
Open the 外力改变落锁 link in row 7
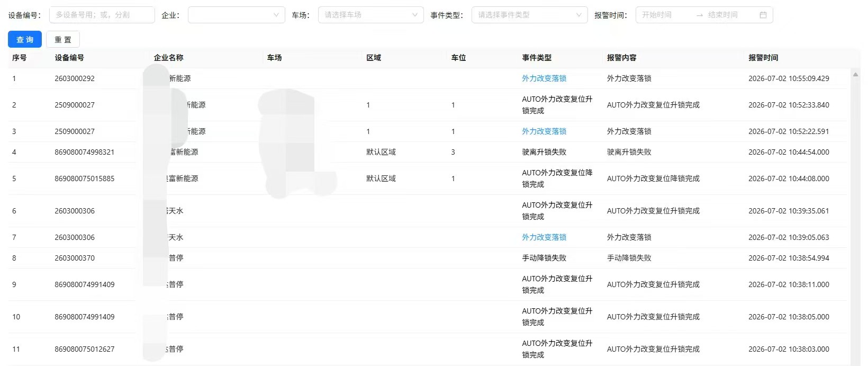coord(544,237)
